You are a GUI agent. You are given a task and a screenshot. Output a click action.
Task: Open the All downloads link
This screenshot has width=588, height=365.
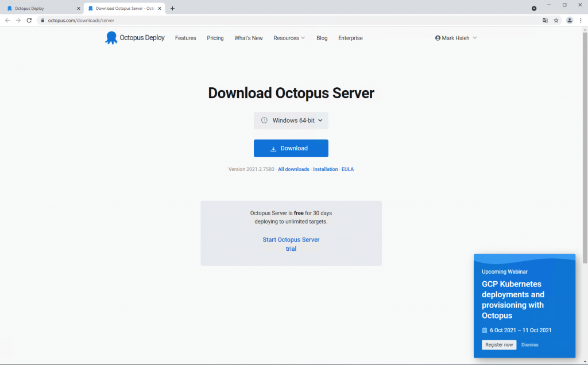(x=293, y=169)
